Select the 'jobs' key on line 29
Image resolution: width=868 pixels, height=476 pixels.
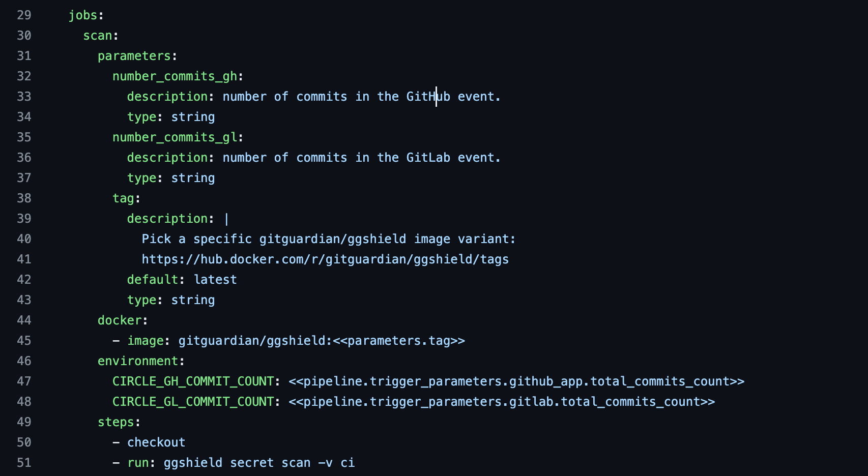[x=83, y=15]
